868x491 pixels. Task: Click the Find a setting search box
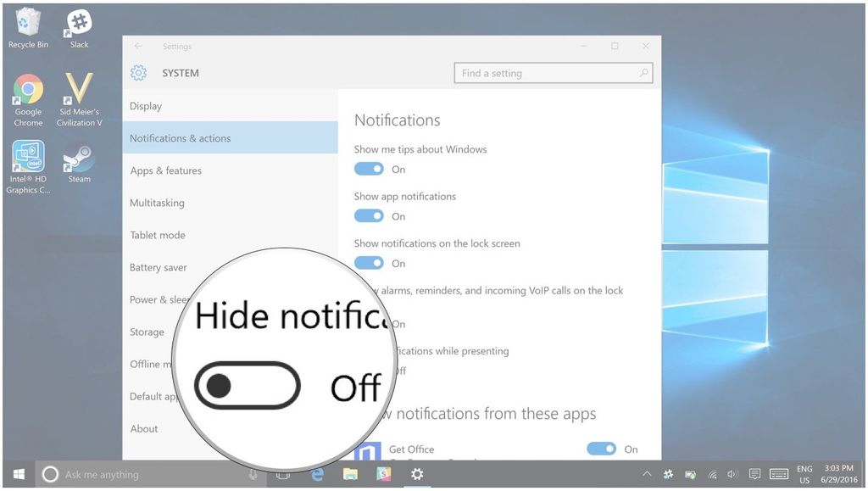tap(553, 73)
